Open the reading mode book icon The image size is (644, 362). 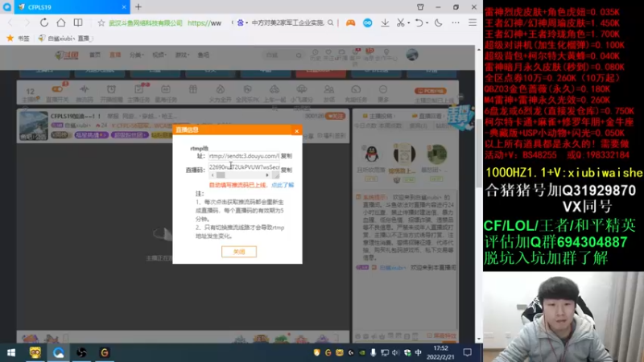point(78,23)
